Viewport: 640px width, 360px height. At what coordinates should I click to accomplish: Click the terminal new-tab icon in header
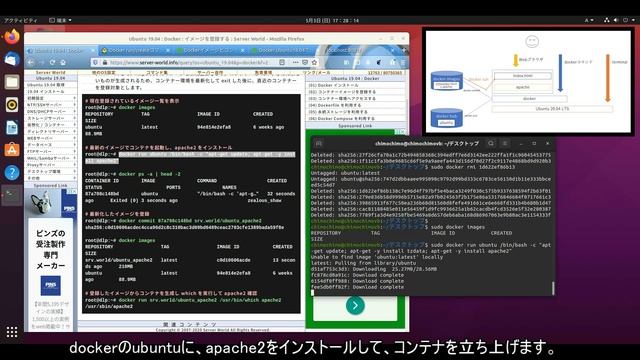[319, 144]
